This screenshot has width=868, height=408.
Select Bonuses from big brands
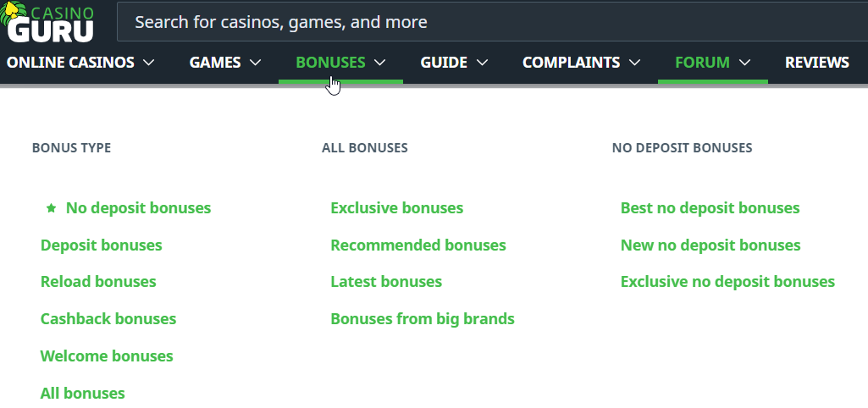click(423, 319)
